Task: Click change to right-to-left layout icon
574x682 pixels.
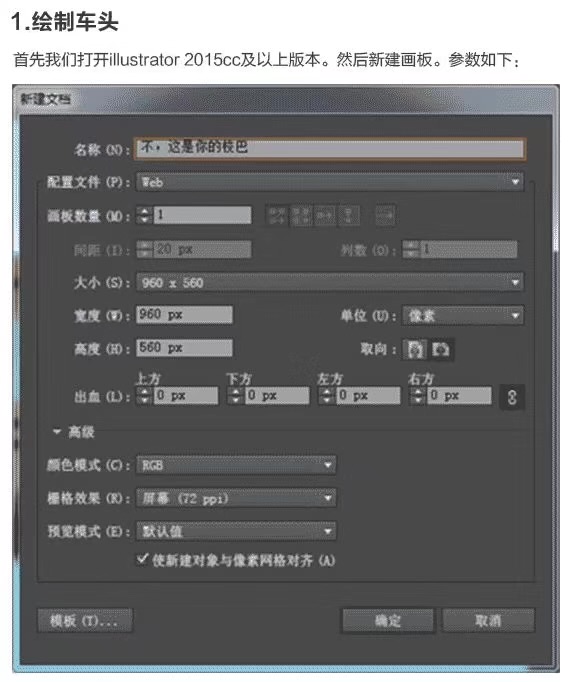Action: click(385, 215)
